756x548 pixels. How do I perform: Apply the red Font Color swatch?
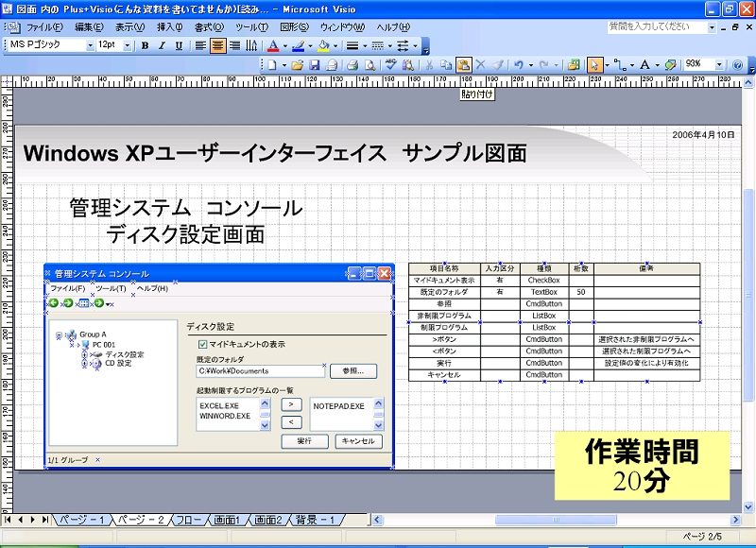[273, 45]
